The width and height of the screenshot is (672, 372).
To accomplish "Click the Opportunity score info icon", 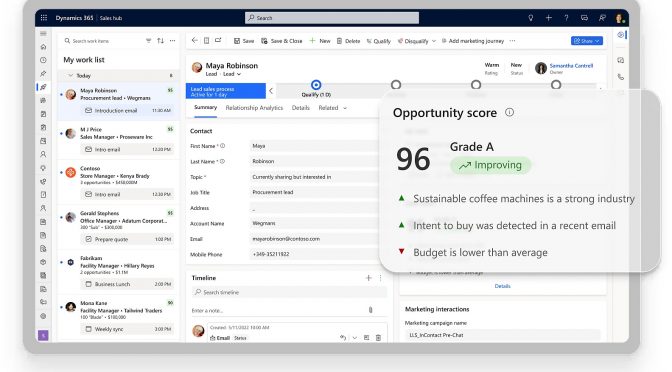I will (x=509, y=112).
